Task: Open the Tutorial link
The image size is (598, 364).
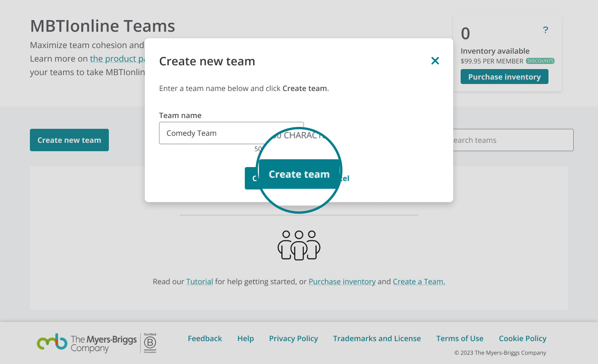Action: tap(199, 281)
